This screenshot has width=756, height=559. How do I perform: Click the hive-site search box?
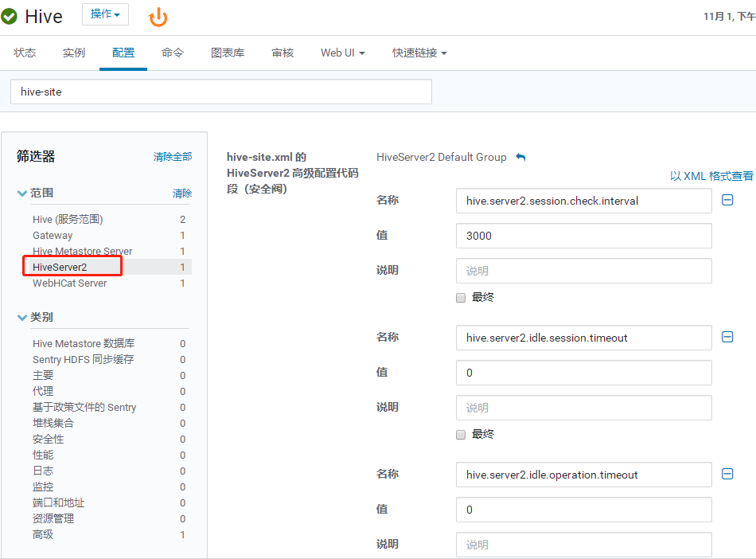click(220, 92)
